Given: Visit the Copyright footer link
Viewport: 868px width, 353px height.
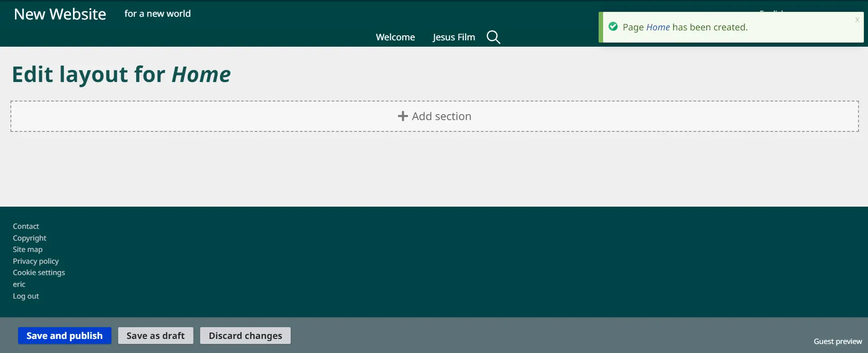Looking at the screenshot, I should (29, 238).
